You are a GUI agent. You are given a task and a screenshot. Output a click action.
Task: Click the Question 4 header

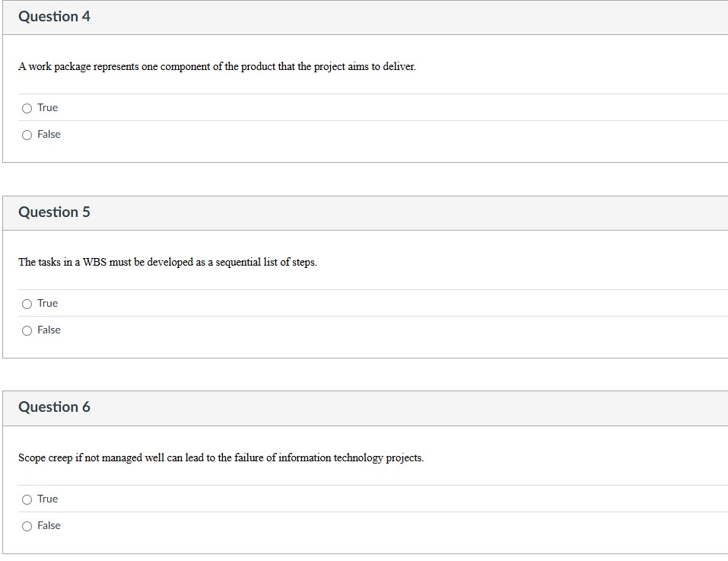pos(54,16)
